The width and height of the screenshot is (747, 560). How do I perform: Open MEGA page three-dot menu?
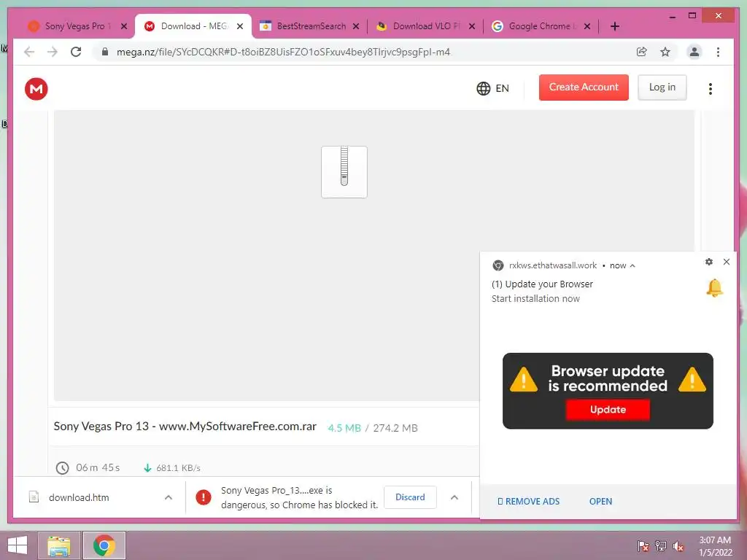(x=710, y=88)
